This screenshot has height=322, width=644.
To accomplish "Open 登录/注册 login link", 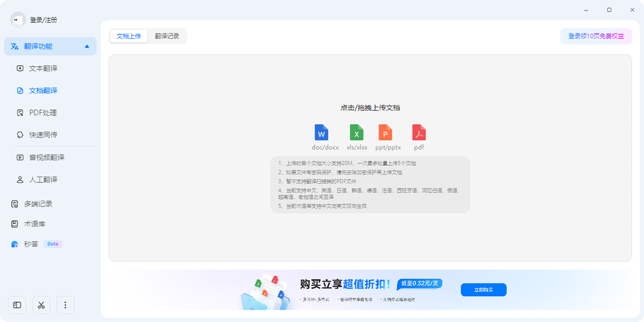I will [43, 20].
